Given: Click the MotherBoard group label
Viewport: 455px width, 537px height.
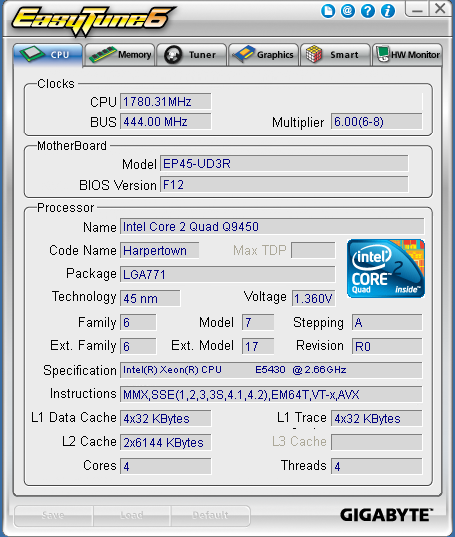Looking at the screenshot, I should point(72,146).
